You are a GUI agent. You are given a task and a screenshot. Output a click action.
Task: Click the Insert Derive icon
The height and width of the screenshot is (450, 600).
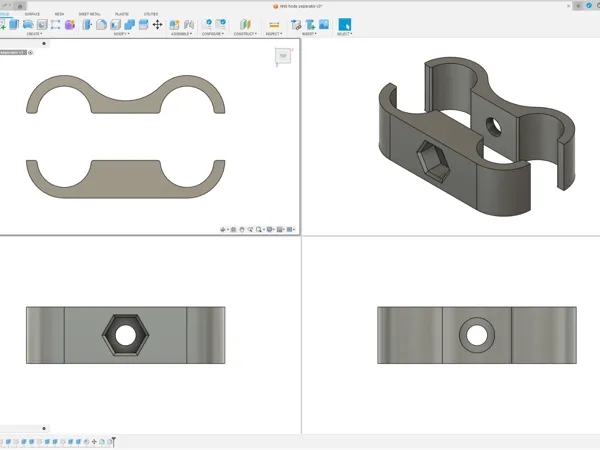pyautogui.click(x=296, y=24)
